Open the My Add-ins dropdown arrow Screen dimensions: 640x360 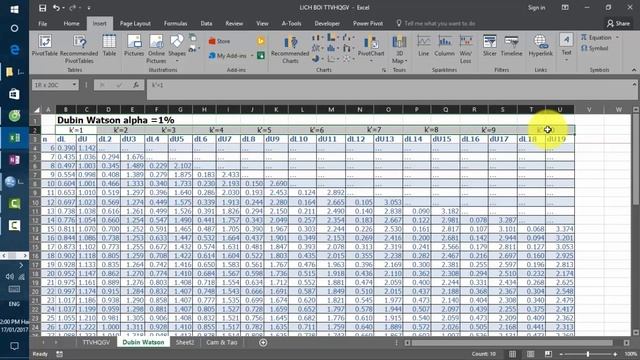coord(252,56)
